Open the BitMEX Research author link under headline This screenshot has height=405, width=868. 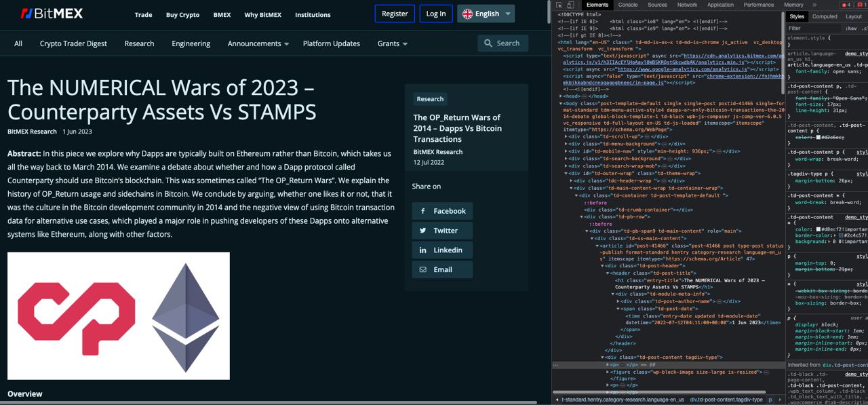click(x=32, y=132)
